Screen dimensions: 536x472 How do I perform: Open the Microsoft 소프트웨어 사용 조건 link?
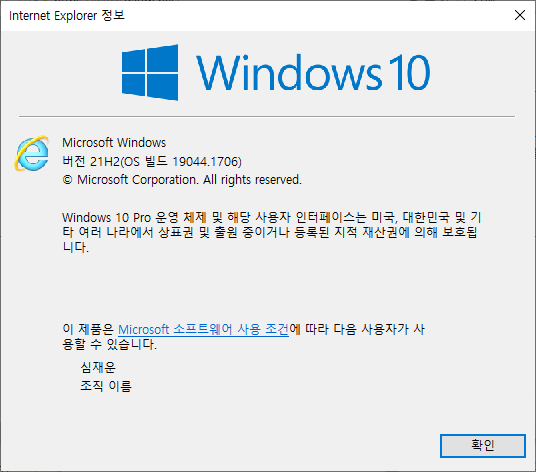(203, 329)
